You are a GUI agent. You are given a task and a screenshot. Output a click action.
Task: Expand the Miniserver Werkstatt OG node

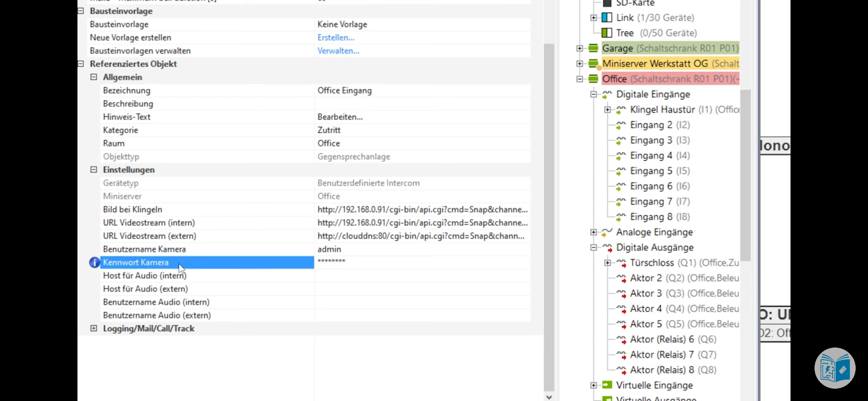[x=580, y=64]
